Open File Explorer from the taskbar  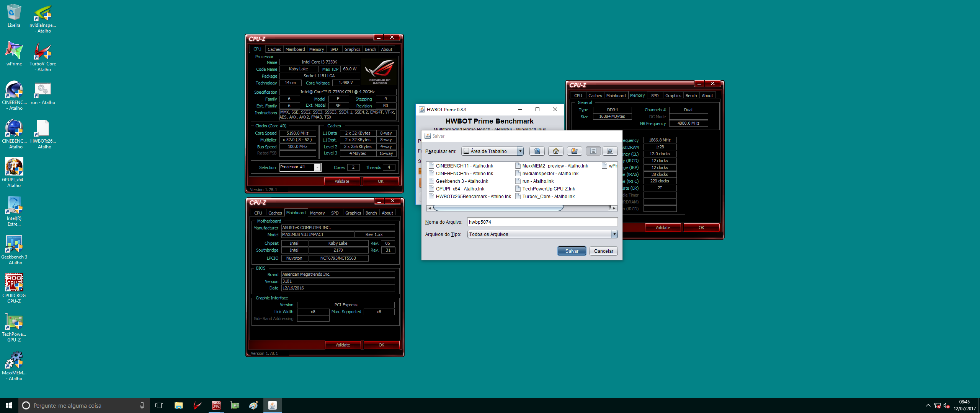coord(178,405)
